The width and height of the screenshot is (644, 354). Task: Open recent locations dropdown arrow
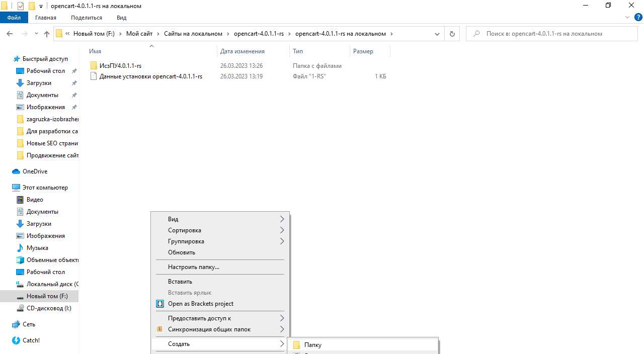[x=36, y=34]
